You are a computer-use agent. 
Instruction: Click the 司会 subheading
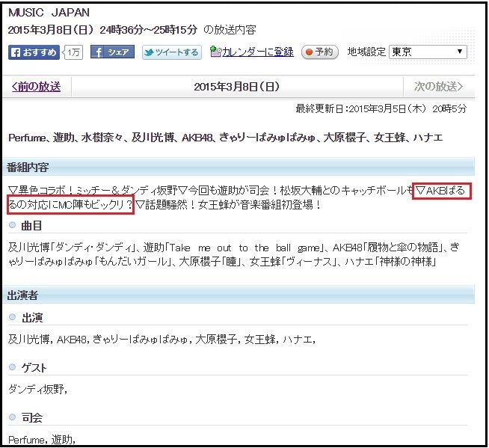click(x=32, y=418)
